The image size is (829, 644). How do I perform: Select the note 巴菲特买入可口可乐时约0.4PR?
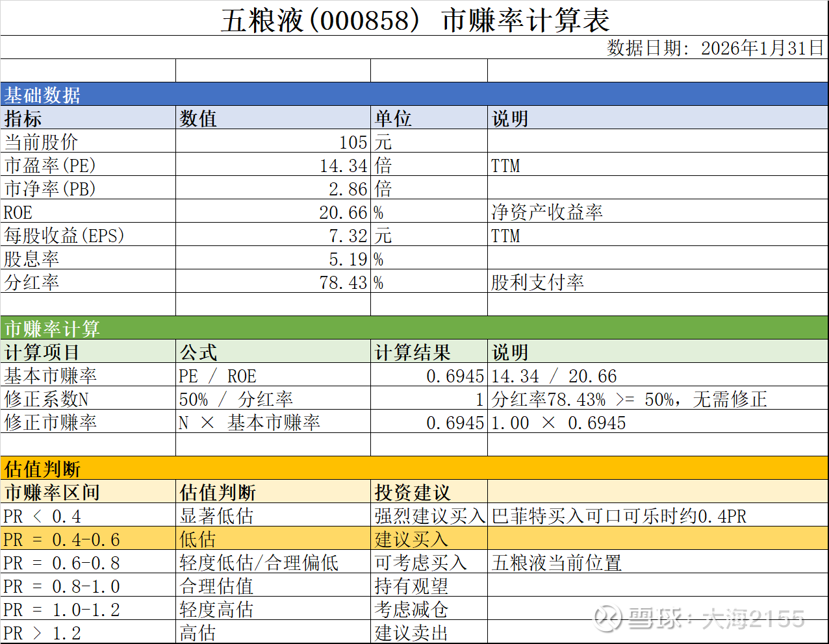658,515
